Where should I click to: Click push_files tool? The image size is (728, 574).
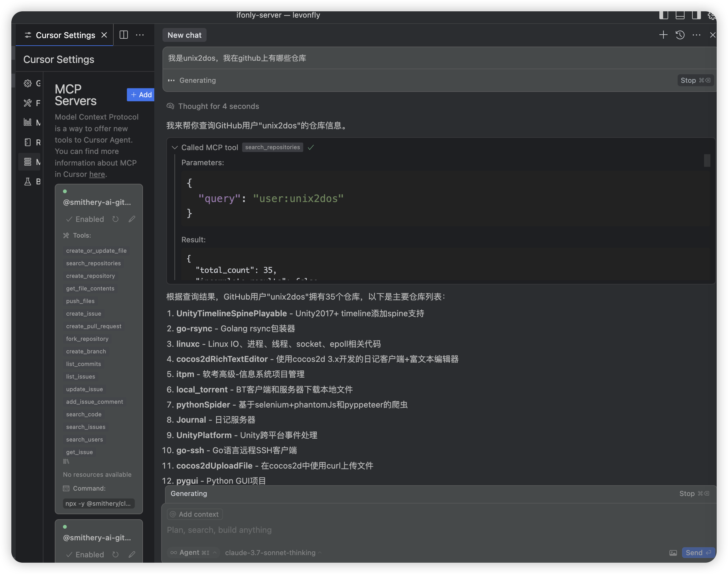tap(80, 301)
